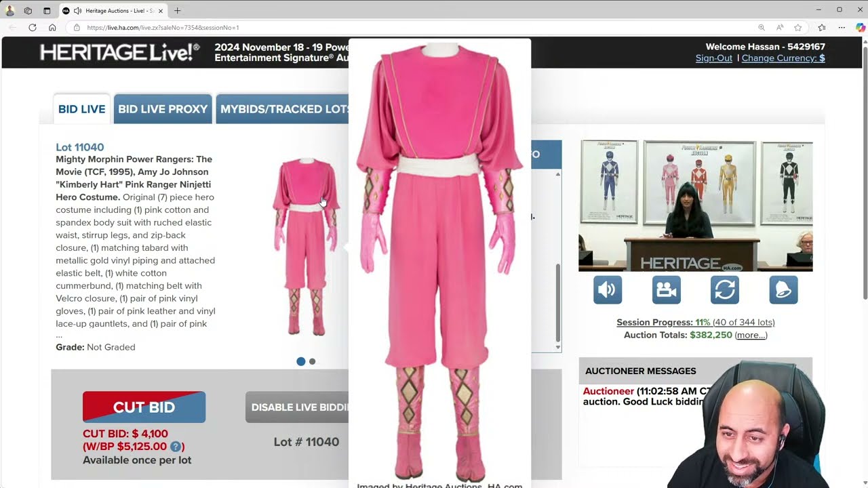
Task: Click the browser back arrow
Action: pos(12,28)
